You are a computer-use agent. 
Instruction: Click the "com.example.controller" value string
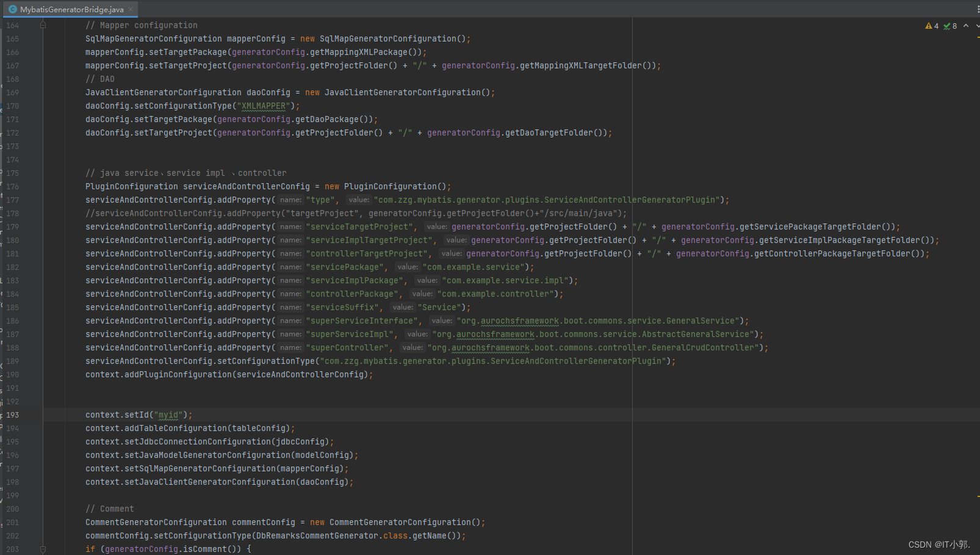click(x=495, y=294)
